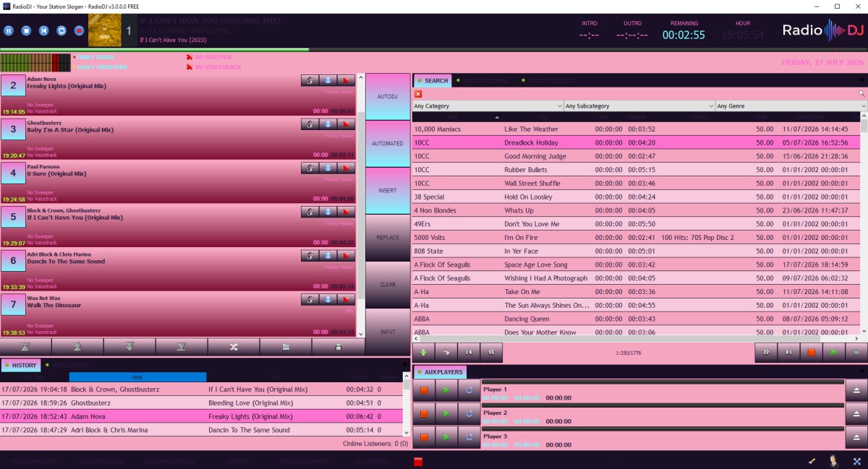Move selected playlist item to top
Image resolution: width=868 pixels, height=469 pixels.
pyautogui.click(x=26, y=347)
